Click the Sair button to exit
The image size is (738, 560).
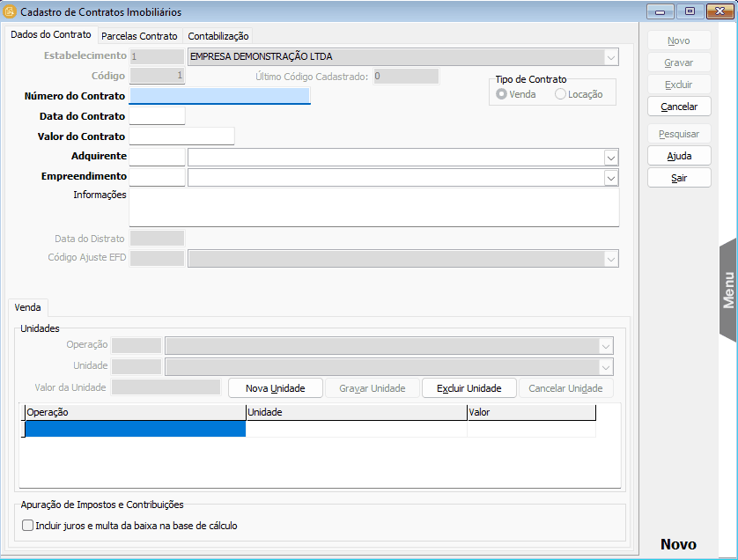coord(679,178)
